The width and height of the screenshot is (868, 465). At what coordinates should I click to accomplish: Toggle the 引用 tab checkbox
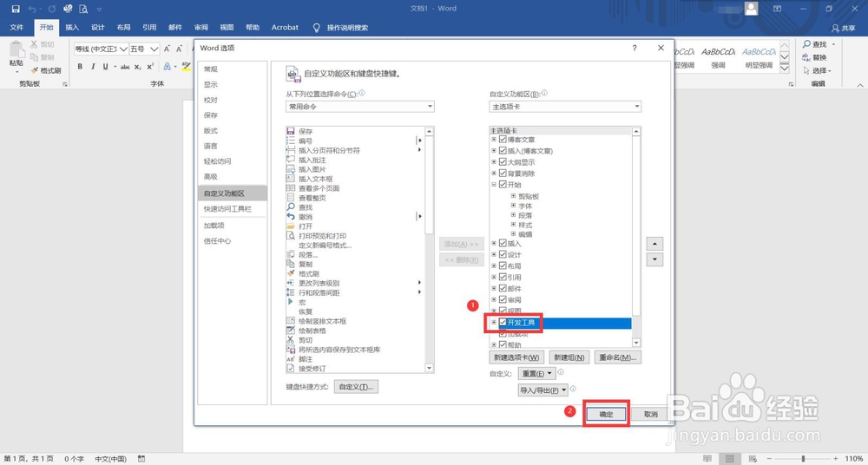[503, 277]
